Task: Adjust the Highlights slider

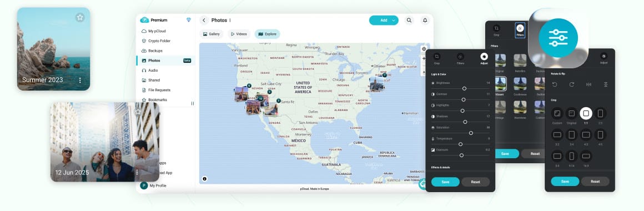Action: (x=462, y=111)
